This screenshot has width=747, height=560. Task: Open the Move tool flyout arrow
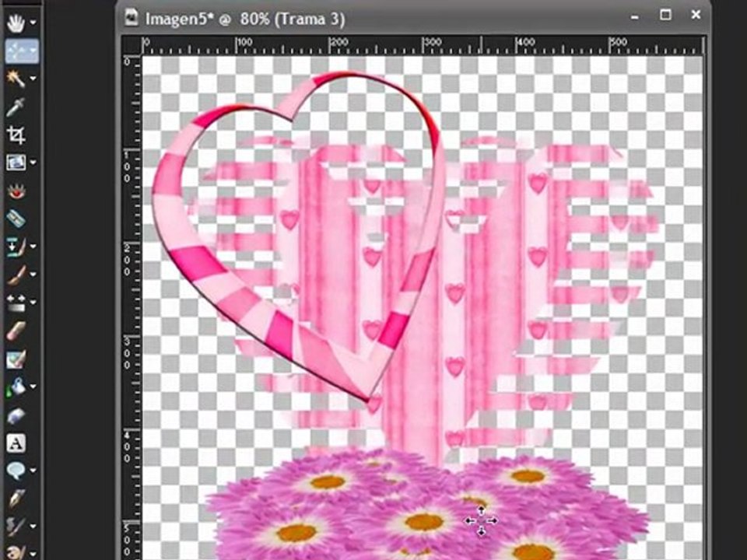tap(33, 51)
